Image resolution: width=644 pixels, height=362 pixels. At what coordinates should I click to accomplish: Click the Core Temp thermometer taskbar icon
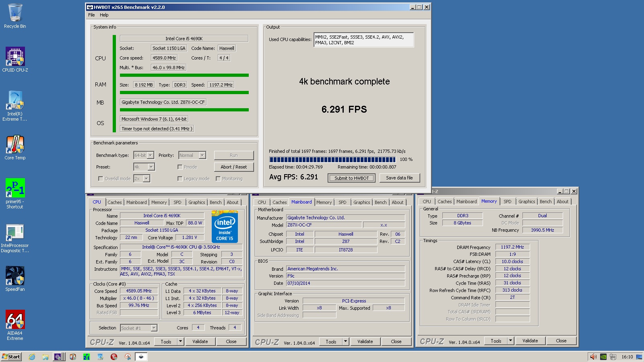(73, 357)
